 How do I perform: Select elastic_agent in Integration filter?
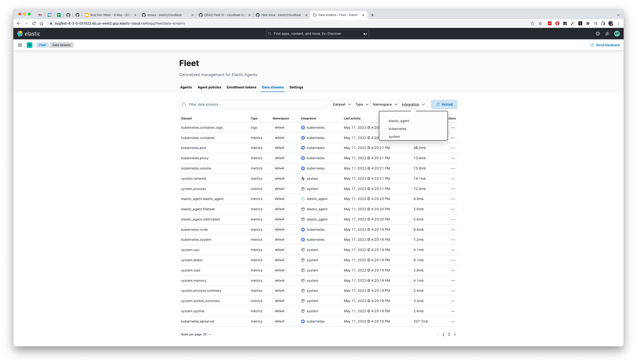(413, 121)
